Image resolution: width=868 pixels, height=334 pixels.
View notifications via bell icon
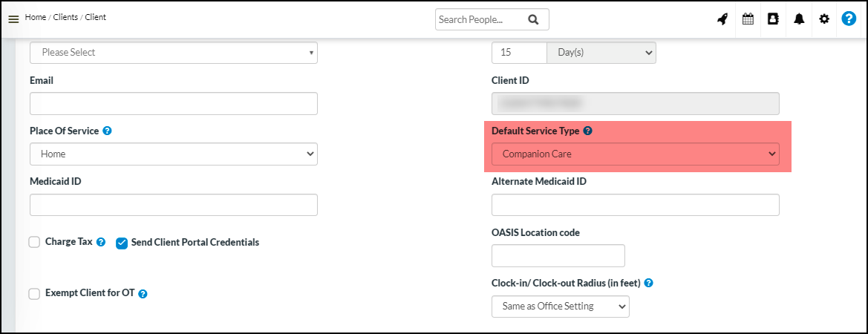[x=799, y=19]
